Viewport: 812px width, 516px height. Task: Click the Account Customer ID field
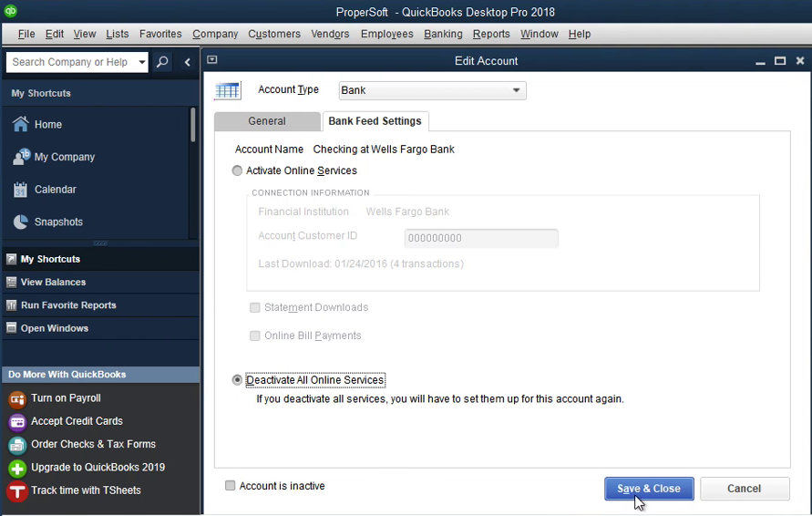tap(481, 238)
